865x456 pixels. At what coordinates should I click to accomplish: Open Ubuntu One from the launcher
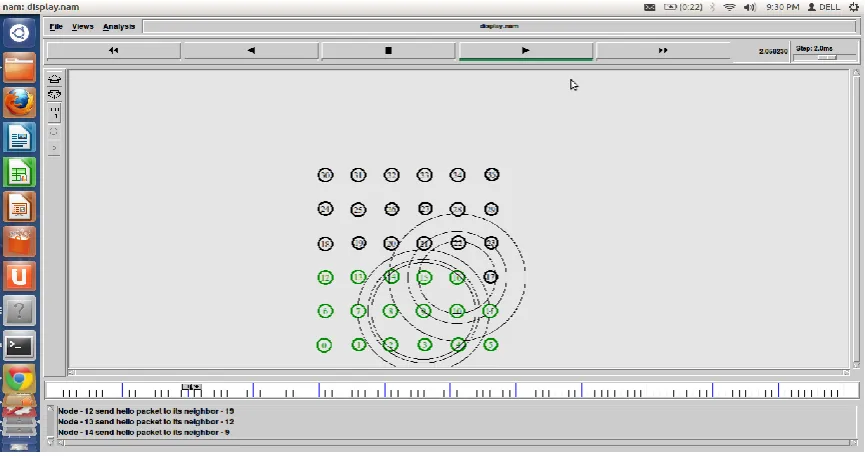pyautogui.click(x=19, y=276)
